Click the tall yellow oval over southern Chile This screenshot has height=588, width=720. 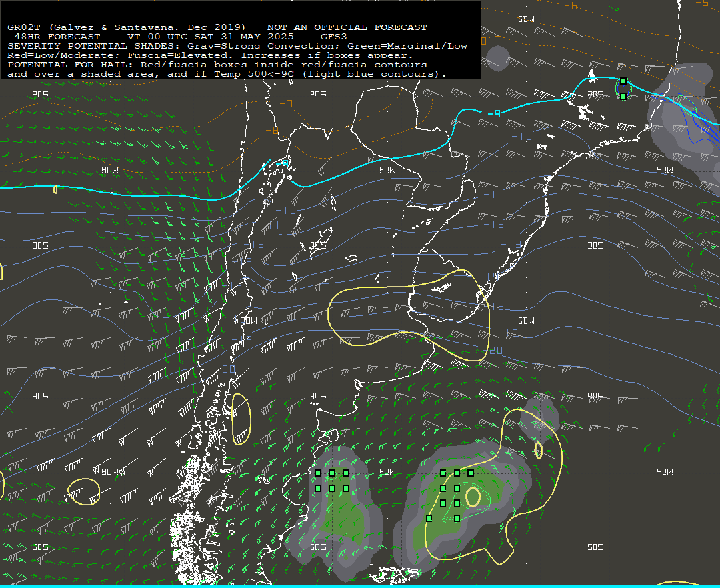click(241, 419)
